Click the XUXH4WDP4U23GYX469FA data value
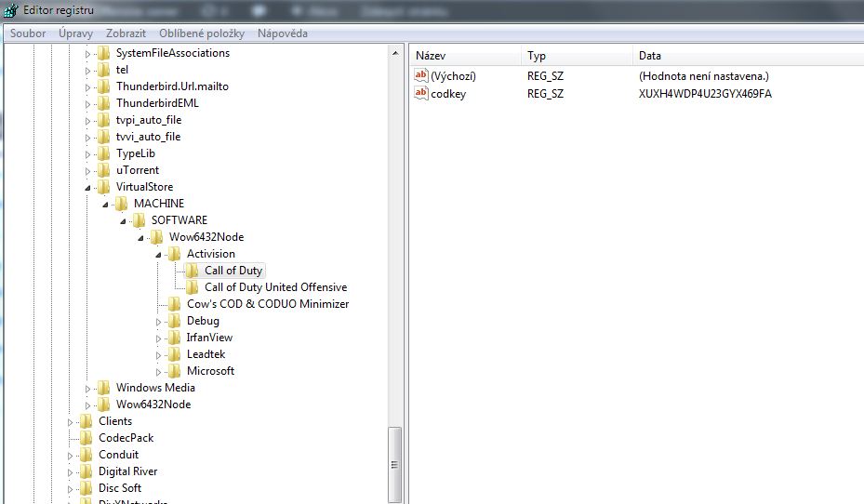 click(x=705, y=94)
